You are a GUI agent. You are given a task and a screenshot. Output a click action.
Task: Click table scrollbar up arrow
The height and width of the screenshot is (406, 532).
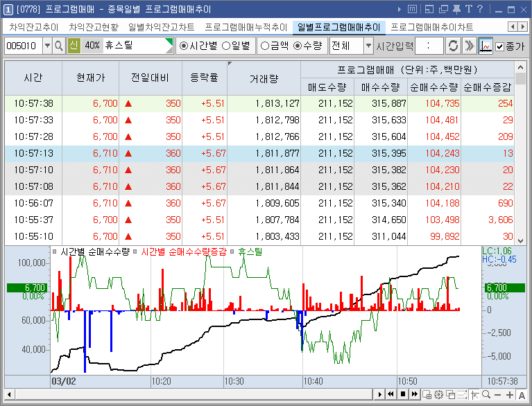tap(520, 67)
